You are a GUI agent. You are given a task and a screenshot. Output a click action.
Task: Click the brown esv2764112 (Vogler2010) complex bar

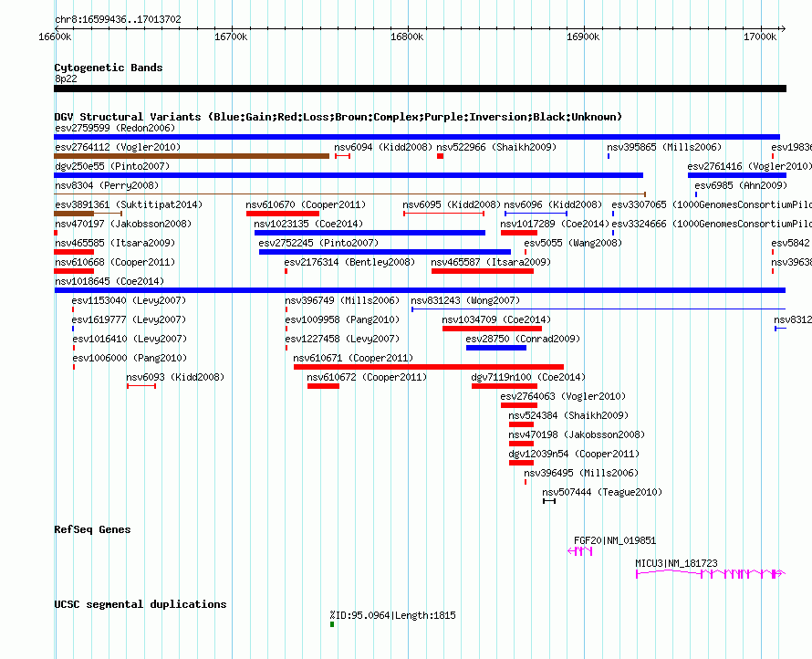click(x=192, y=156)
